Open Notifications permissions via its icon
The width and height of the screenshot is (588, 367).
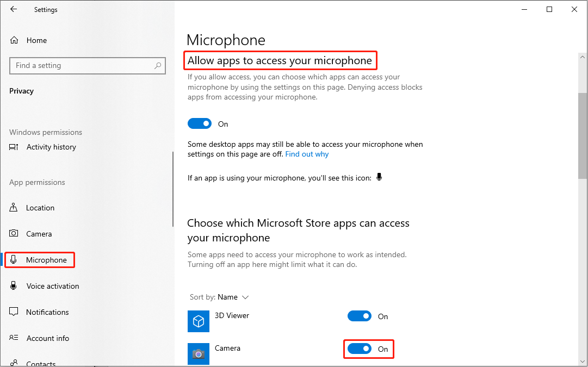pos(13,312)
